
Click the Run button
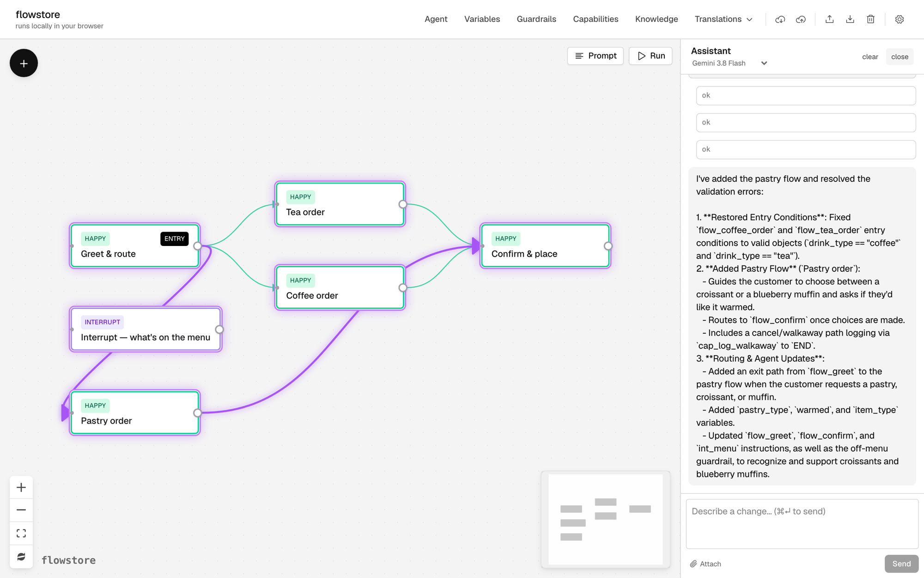point(650,56)
